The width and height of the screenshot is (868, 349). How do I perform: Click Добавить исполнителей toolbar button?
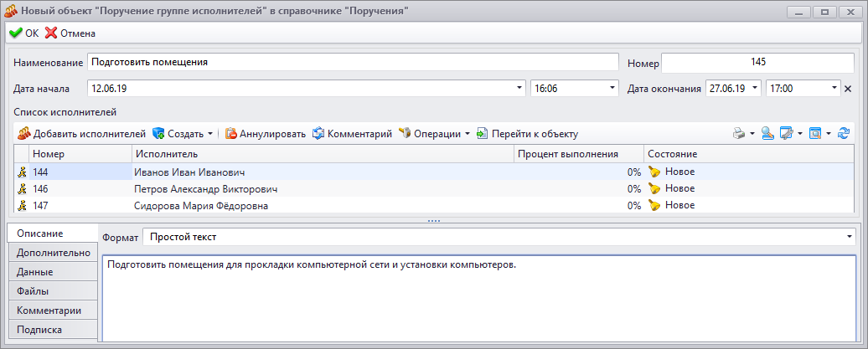[81, 133]
